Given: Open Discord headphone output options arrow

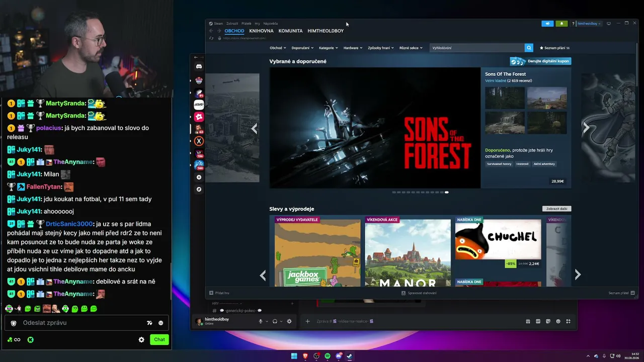Looking at the screenshot, I should point(281,321).
